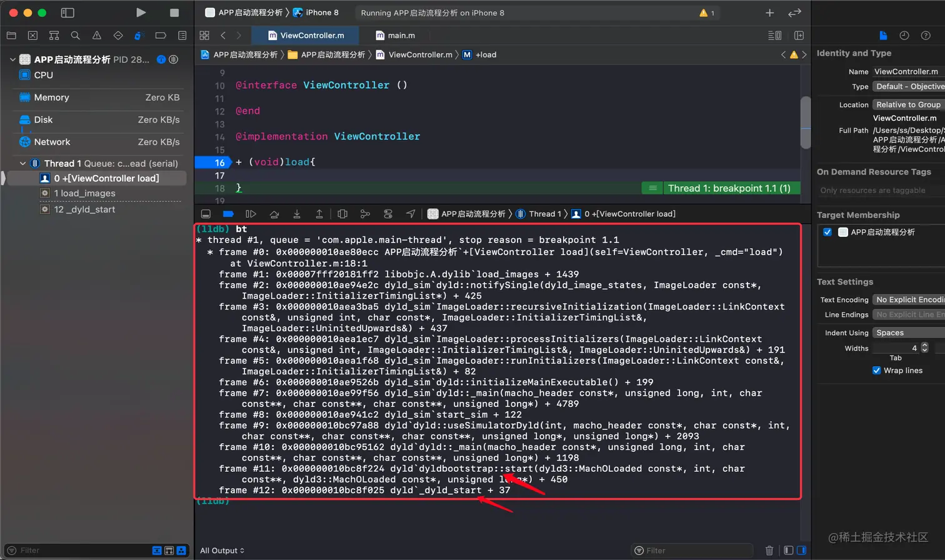Screen dimensions: 945x560
Task: Add editor on right
Action: click(x=799, y=36)
